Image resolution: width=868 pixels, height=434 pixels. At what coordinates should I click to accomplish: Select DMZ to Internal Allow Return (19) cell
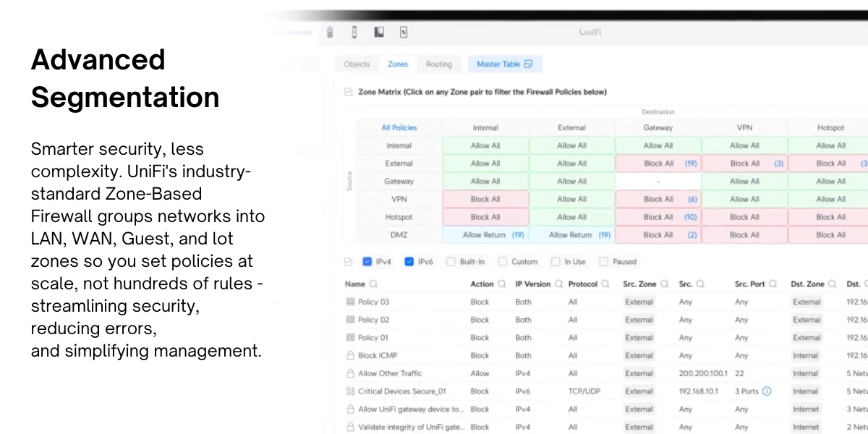485,235
